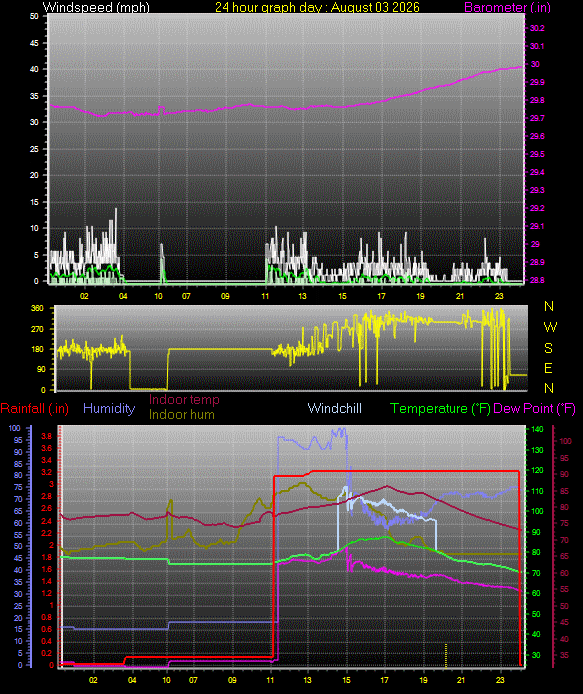Click the Windspeed (mph) axis title
This screenshot has height=694, width=583.
pos(96,8)
